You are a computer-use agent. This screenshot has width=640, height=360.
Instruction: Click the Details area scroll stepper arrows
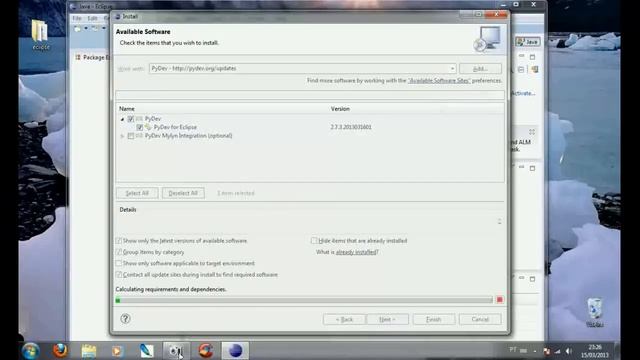click(x=500, y=222)
